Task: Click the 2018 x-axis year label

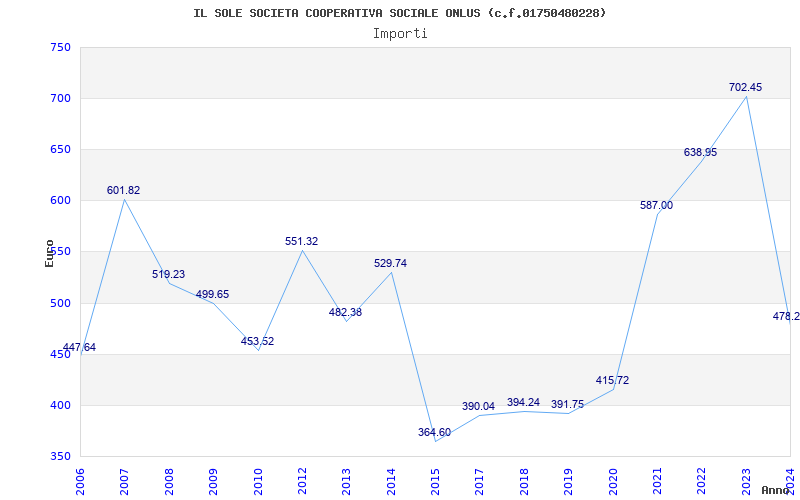Action: pos(524,481)
